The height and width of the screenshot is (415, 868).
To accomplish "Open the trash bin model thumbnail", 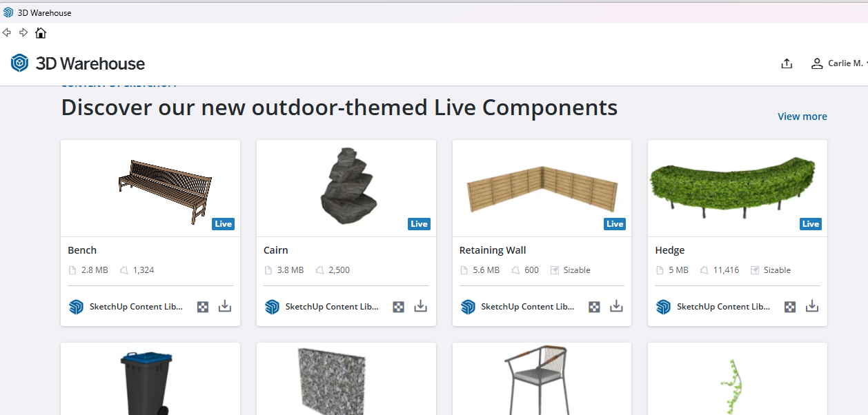I will 146,381.
